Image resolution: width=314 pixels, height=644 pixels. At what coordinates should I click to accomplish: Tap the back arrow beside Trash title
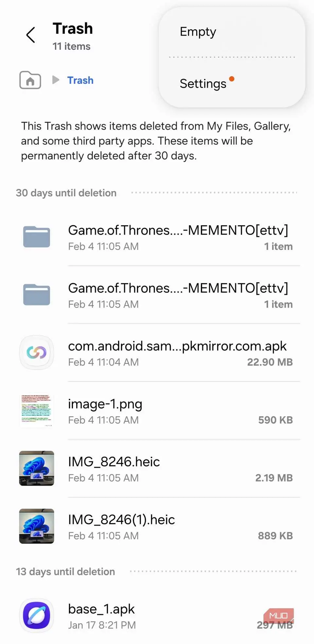[31, 35]
